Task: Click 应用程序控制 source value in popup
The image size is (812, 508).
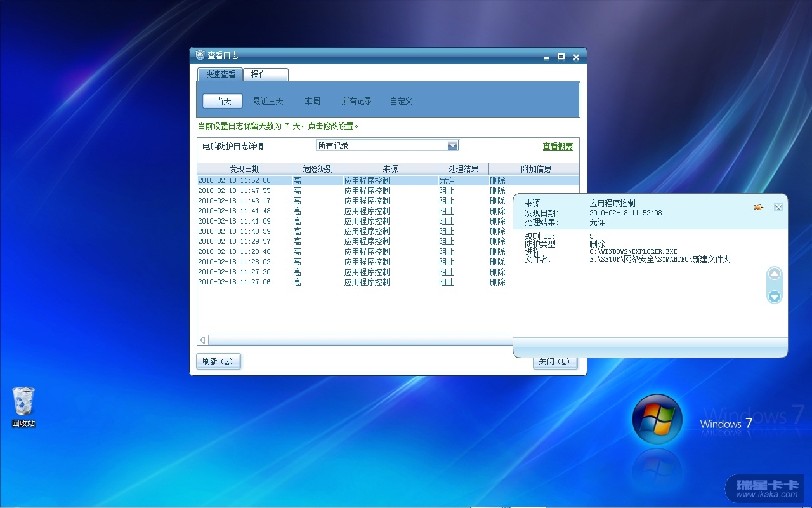Action: (612, 203)
